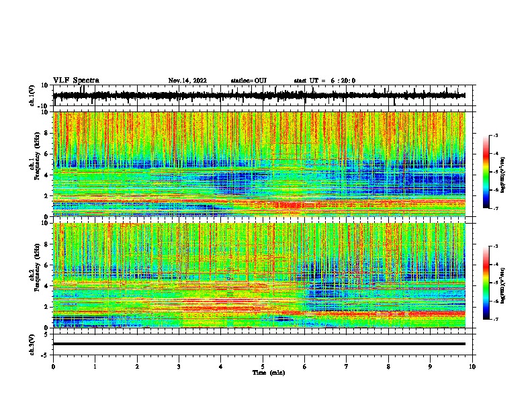Viewport: 532px width, 411px height.
Task: Click time-axis tick label "0" at bottom
Action: 53,367
